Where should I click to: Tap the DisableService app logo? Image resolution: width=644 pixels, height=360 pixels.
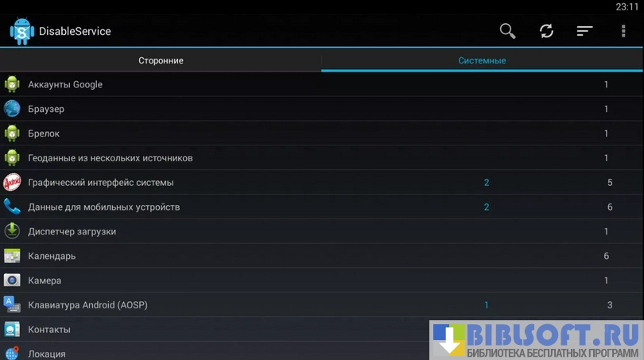(x=21, y=32)
